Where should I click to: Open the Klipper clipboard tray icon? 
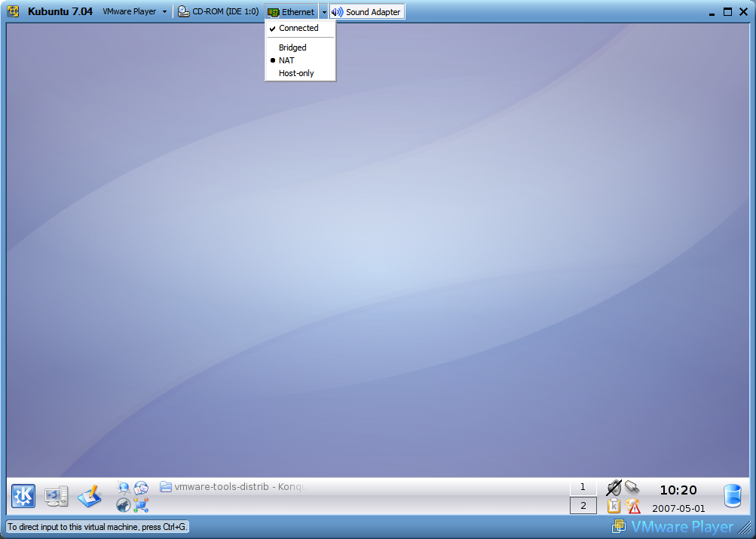pos(614,505)
